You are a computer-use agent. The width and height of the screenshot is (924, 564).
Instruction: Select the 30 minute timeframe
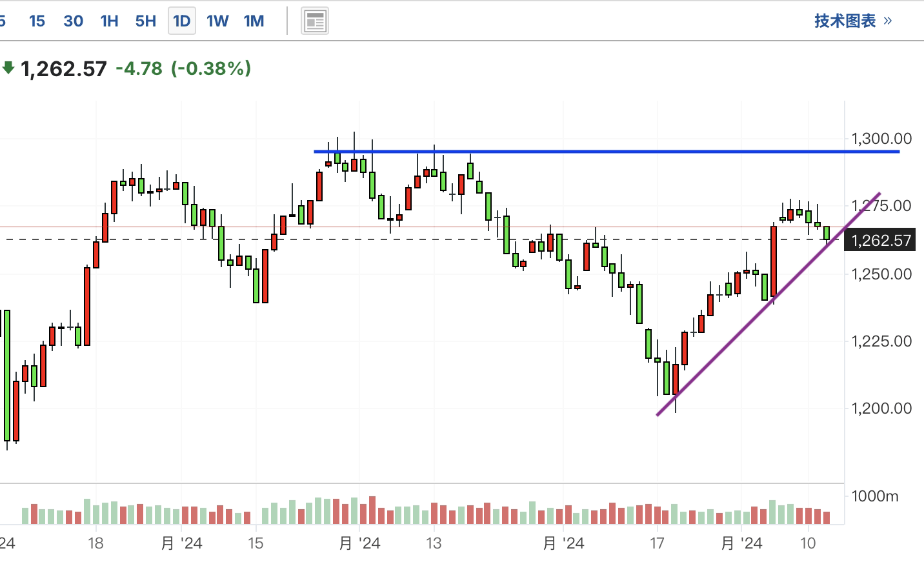(x=74, y=21)
